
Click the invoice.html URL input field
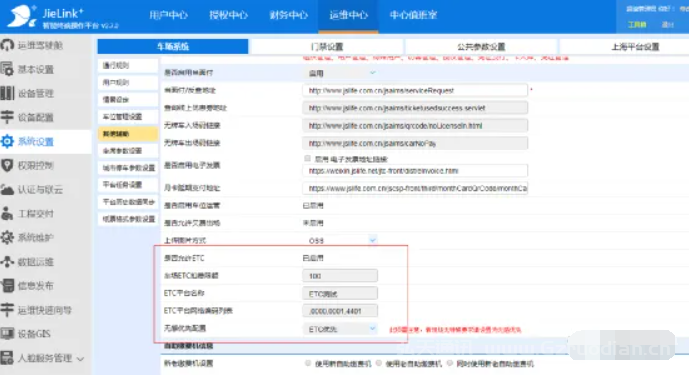[x=415, y=171]
